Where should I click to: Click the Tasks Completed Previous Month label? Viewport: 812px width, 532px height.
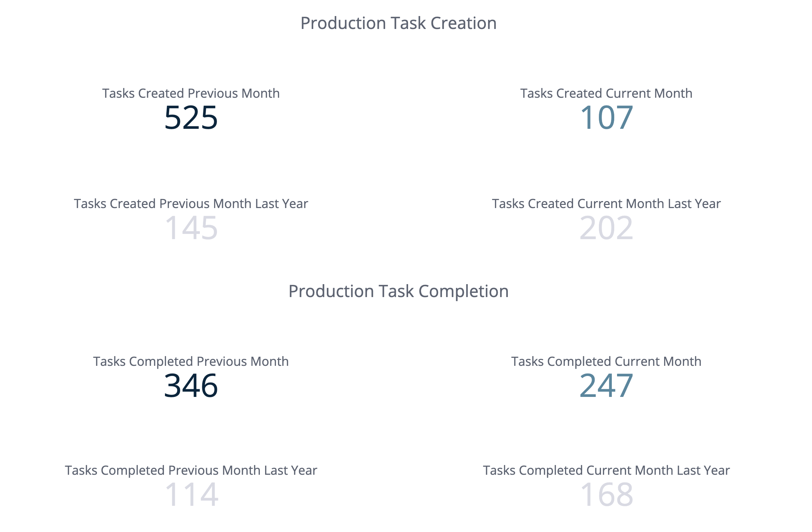point(191,362)
